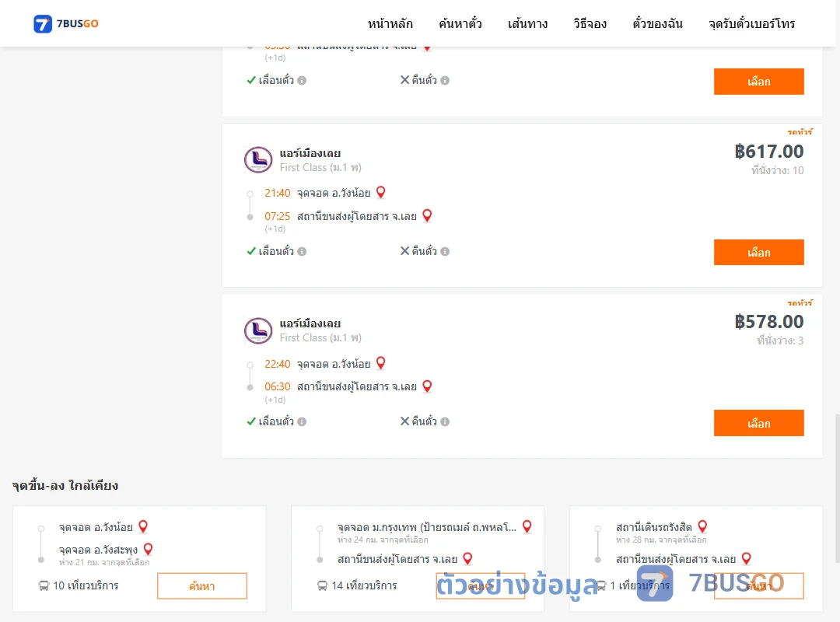Click info icon next to เลื่อนตั๋ว in ฿578.00 trip
The width and height of the screenshot is (840, 622).
[302, 421]
